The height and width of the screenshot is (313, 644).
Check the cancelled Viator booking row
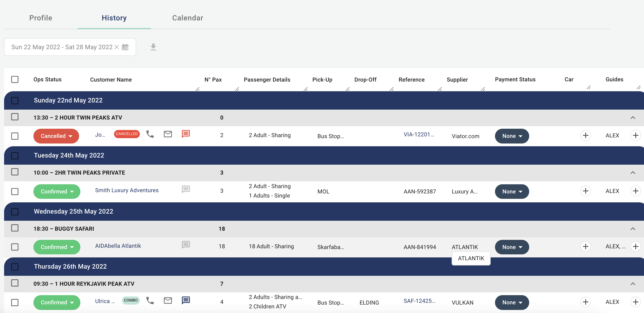(x=15, y=136)
